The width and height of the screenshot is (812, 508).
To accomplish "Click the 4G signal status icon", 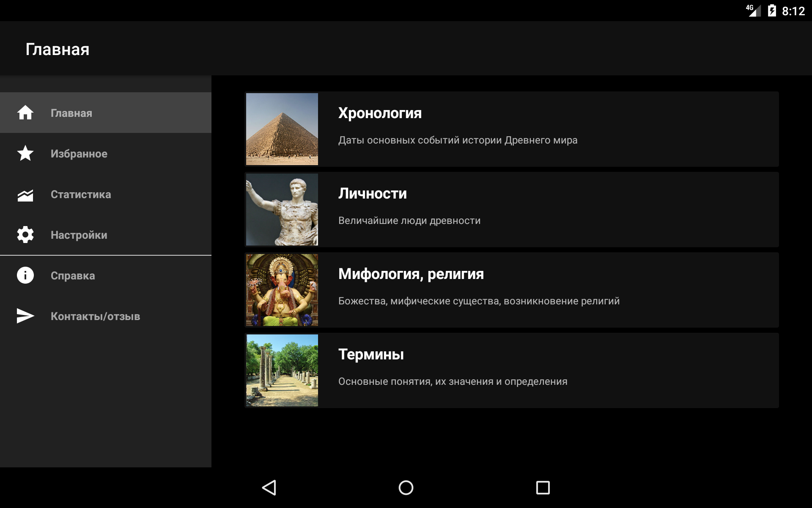I will tap(753, 11).
